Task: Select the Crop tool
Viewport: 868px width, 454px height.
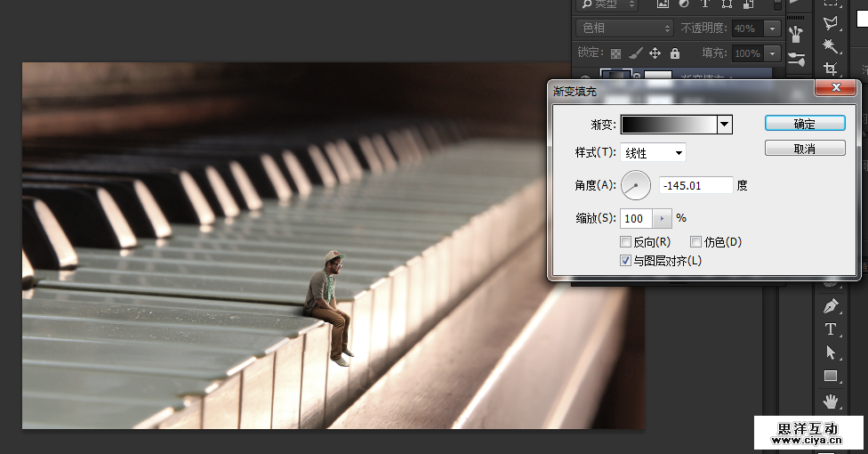Action: tap(831, 69)
